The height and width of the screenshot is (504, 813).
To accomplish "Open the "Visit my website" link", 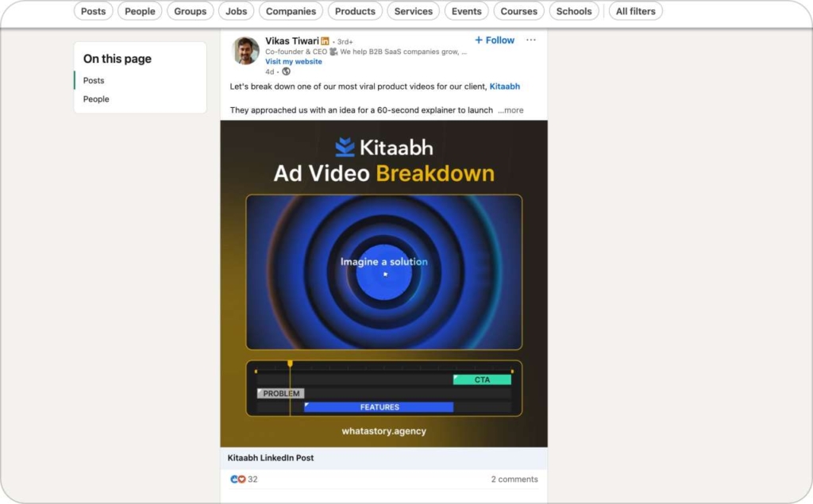I will coord(294,62).
